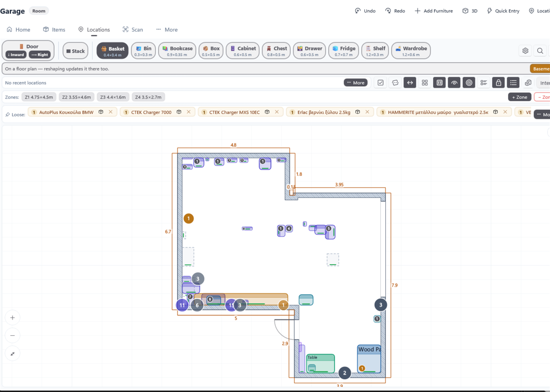The width and height of the screenshot is (550, 392).
Task: Zoom out with the minus button
Action: coord(12,336)
